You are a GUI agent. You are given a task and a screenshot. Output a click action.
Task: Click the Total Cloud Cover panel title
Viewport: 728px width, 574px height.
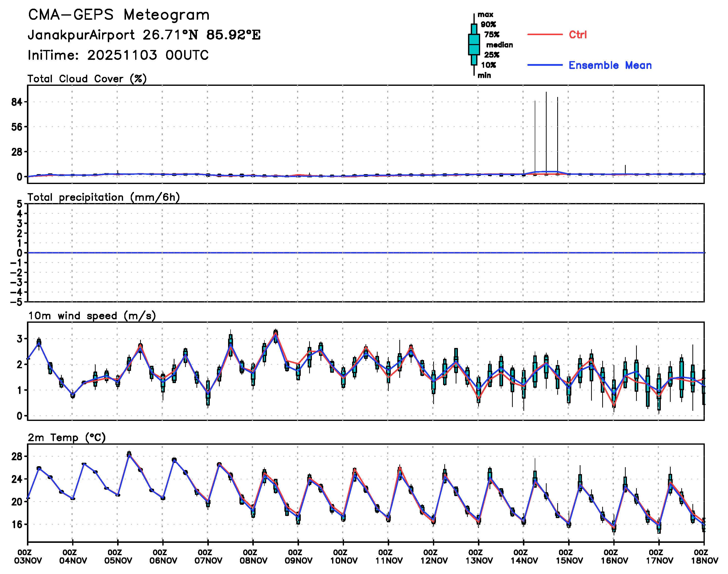87,79
